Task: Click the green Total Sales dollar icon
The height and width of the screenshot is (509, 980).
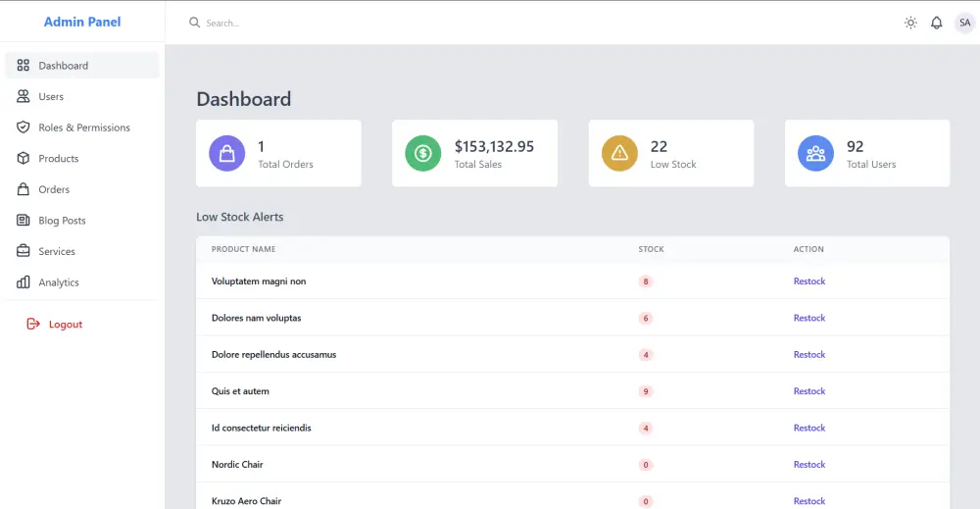Action: [x=423, y=153]
